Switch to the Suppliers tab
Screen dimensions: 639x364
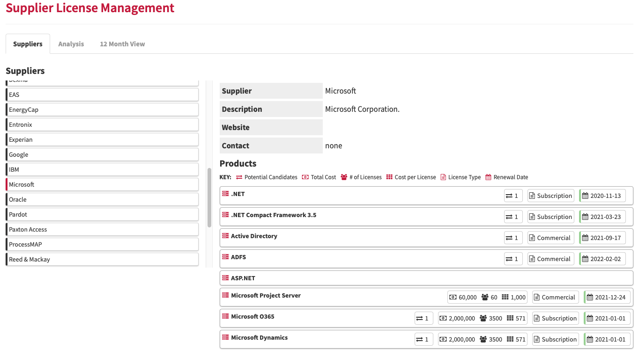pos(28,44)
